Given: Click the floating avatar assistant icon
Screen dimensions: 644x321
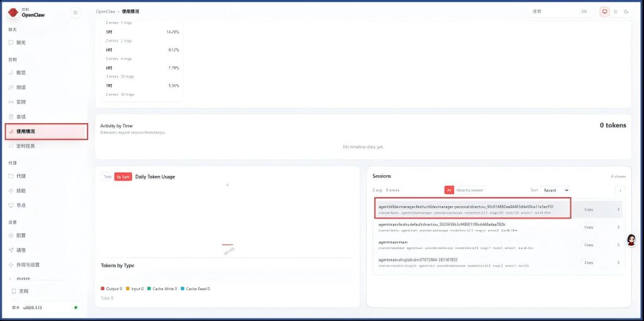Looking at the screenshot, I should click(x=631, y=240).
